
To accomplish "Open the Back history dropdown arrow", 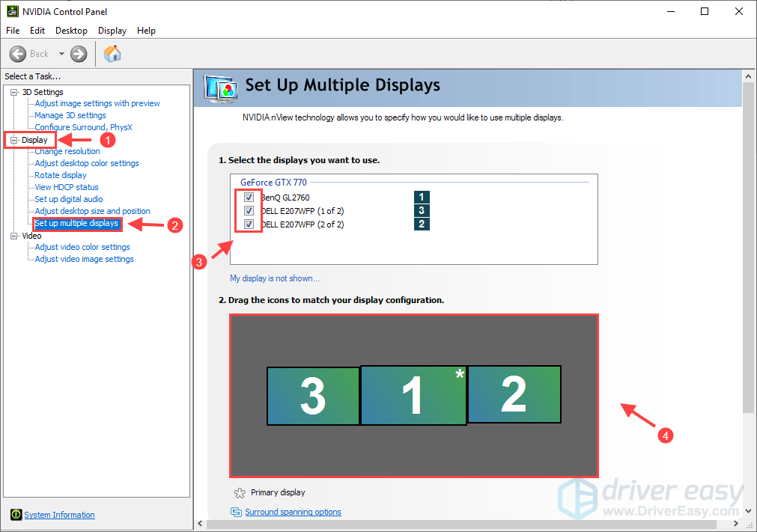I will point(62,54).
